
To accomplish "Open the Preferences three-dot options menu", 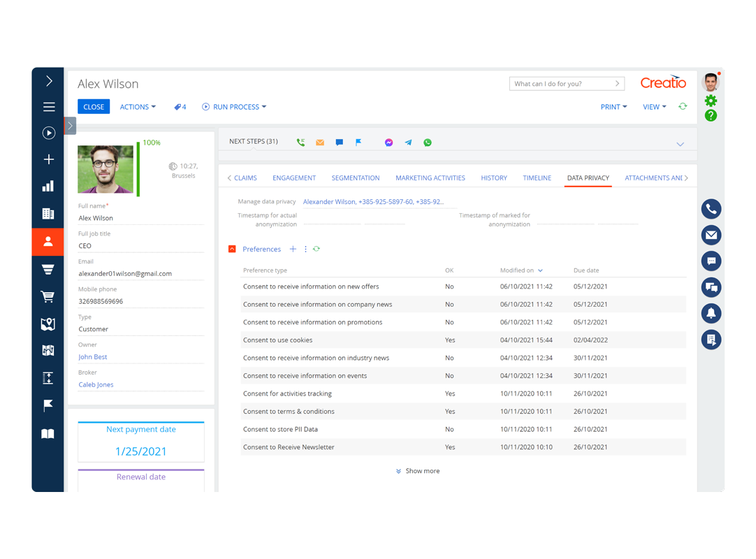I will 305,249.
